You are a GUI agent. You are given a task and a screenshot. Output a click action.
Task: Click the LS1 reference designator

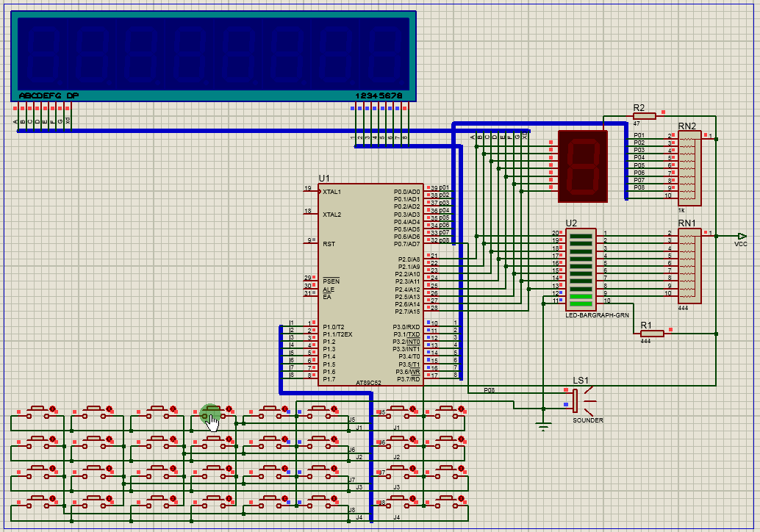[581, 381]
